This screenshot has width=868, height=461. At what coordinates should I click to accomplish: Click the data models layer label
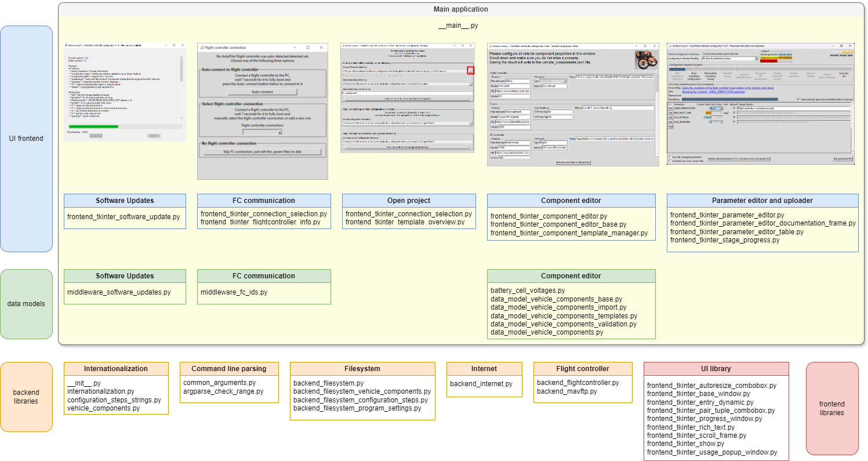coord(26,303)
